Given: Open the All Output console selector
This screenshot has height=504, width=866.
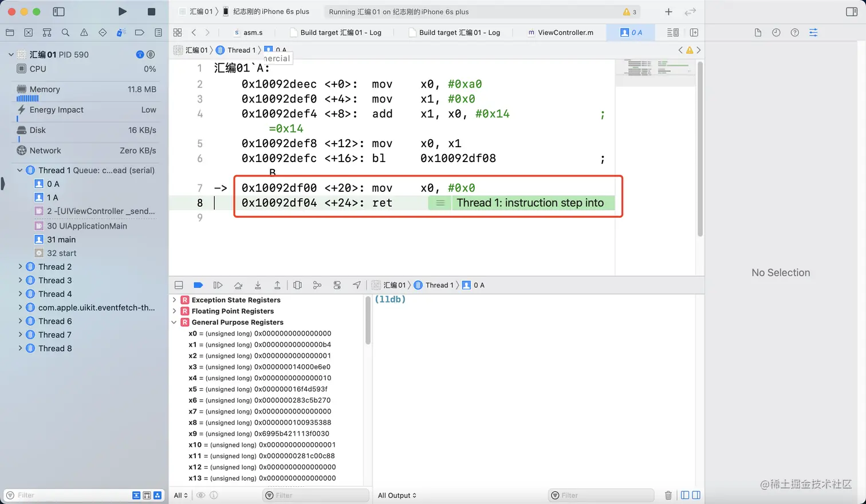Looking at the screenshot, I should 397,495.
